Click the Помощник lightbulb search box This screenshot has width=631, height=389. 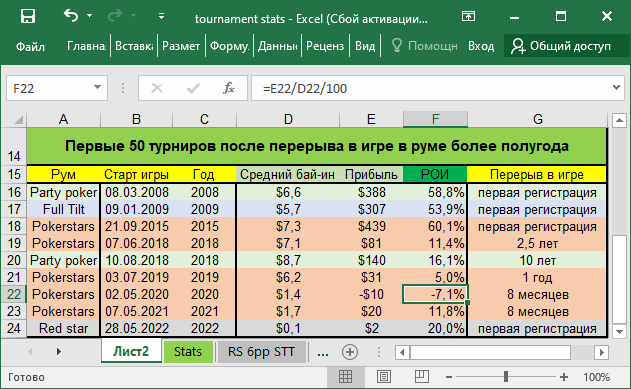click(x=425, y=46)
